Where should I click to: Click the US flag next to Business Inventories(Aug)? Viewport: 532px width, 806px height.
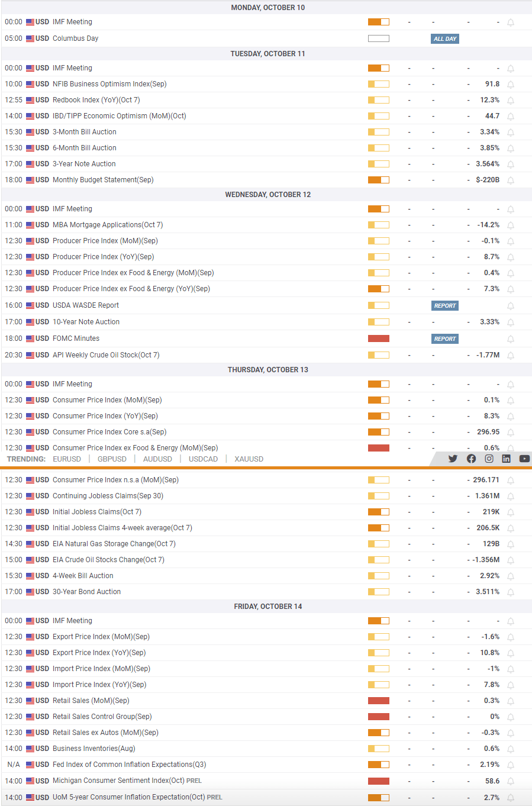tap(30, 749)
